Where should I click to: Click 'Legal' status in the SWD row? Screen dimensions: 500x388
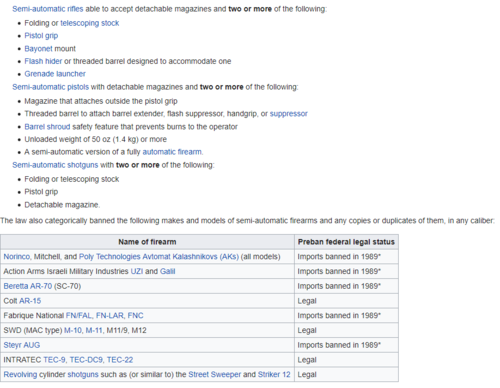[x=307, y=330]
